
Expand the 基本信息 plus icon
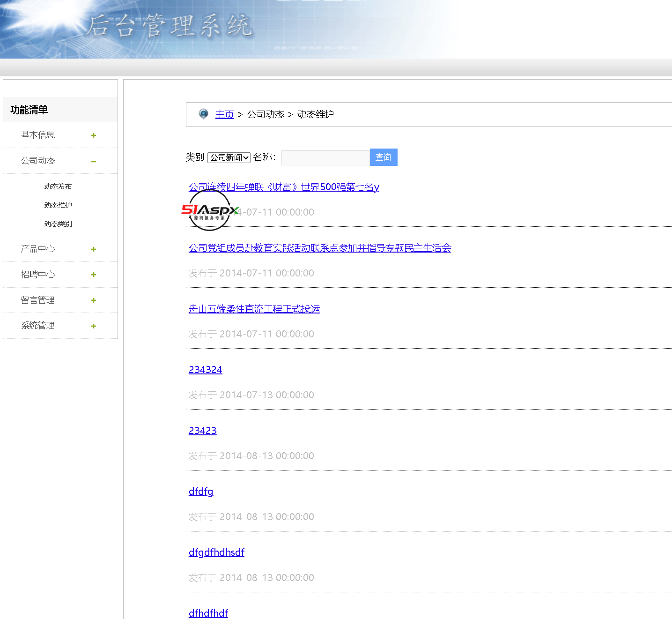(94, 135)
